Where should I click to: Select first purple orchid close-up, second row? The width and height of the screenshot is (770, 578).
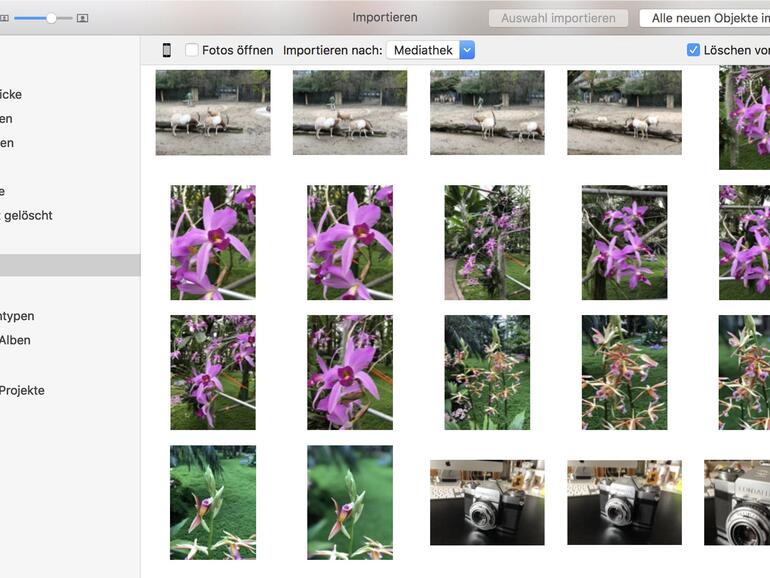tap(213, 243)
